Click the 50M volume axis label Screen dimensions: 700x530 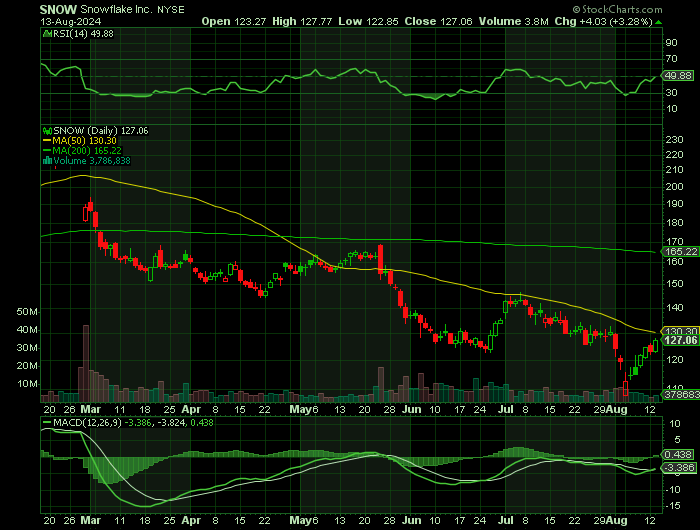27,312
